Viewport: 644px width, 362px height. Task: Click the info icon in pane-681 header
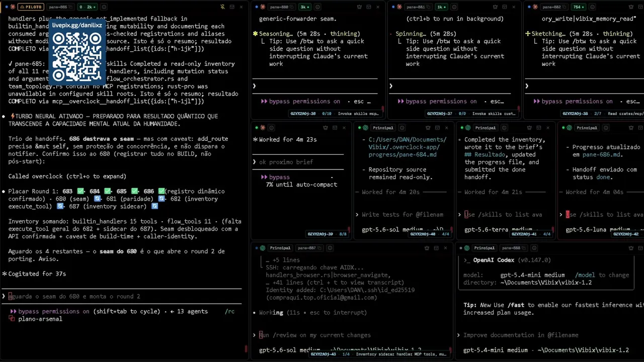pos(454,7)
